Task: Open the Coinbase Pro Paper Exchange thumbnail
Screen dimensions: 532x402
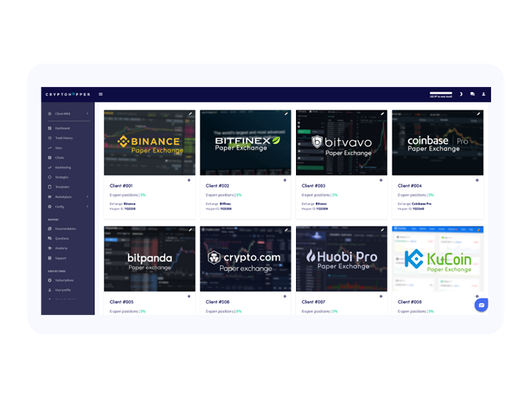Action: coord(438,143)
